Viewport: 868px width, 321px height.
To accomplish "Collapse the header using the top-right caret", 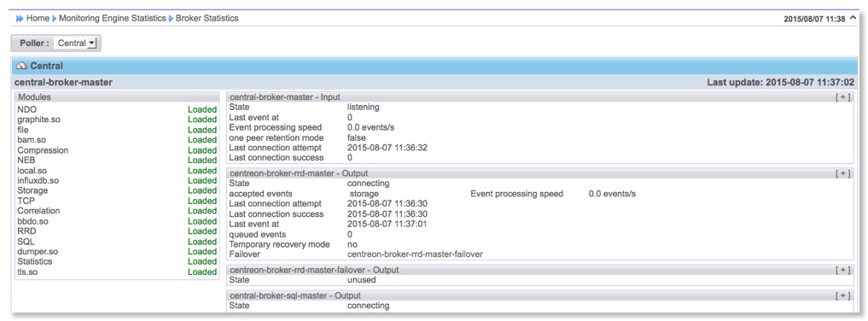I will (853, 18).
